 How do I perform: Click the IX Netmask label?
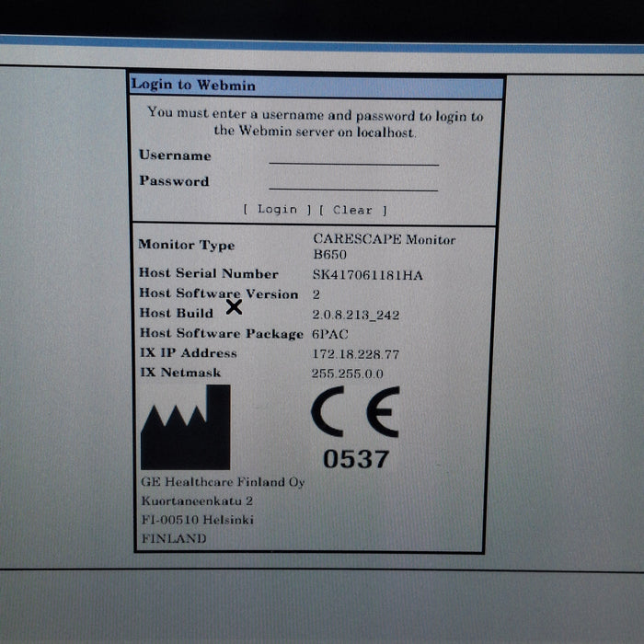[x=180, y=373]
